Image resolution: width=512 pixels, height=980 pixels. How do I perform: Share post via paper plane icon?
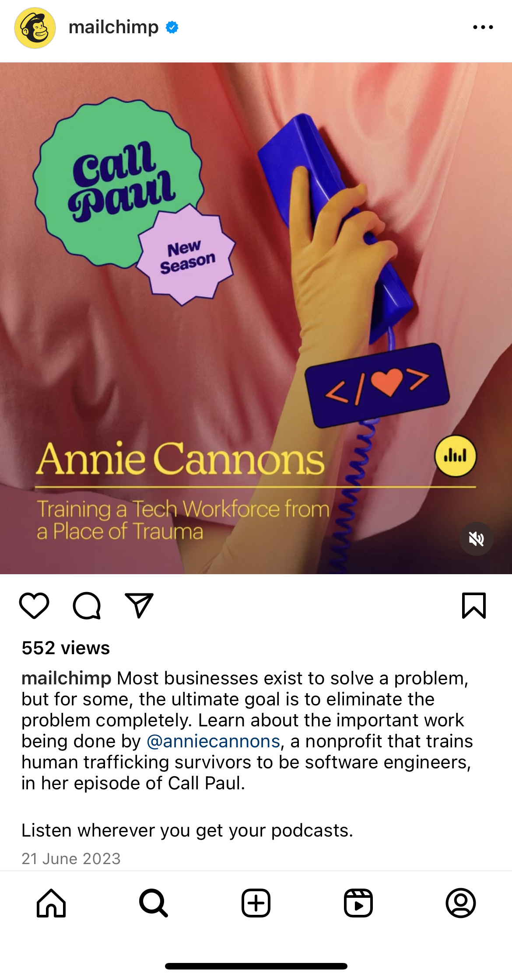coord(139,605)
